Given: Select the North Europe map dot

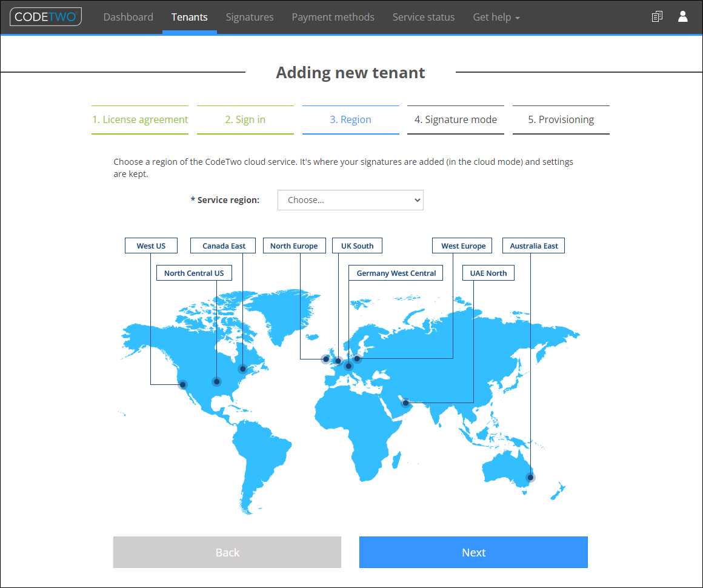Looking at the screenshot, I should pos(326,359).
